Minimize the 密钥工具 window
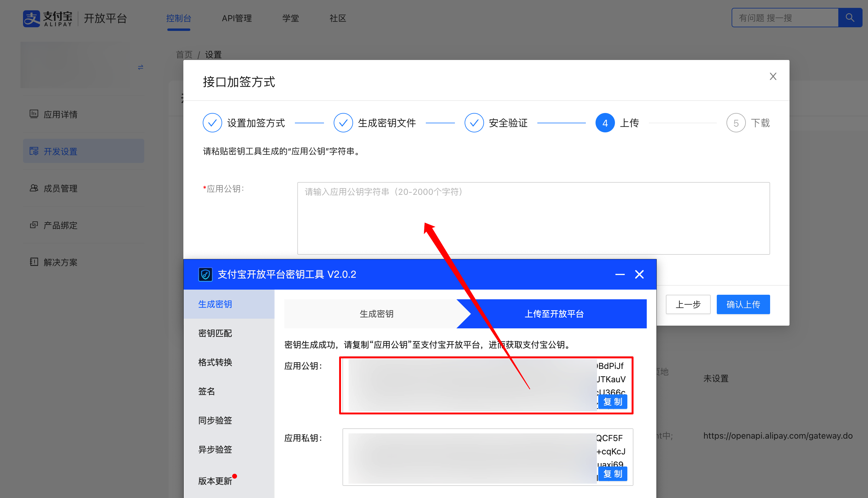Screen dimensions: 868x498 [619, 274]
